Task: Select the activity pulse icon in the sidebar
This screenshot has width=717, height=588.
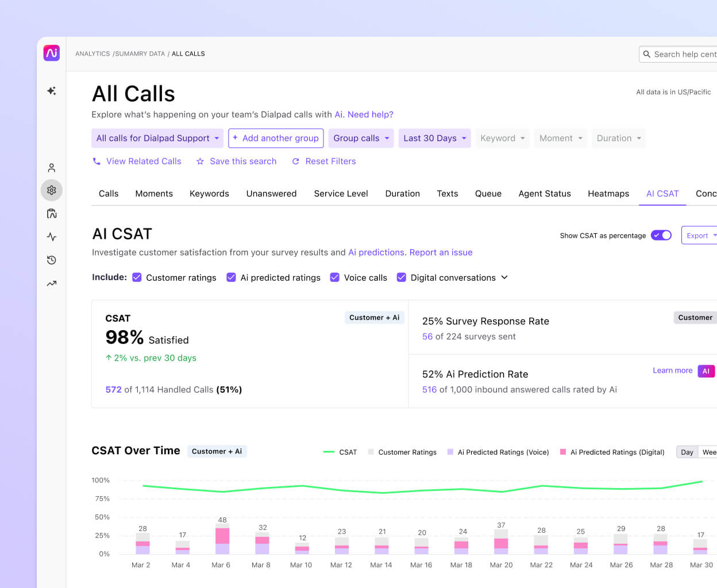Action: [x=51, y=237]
